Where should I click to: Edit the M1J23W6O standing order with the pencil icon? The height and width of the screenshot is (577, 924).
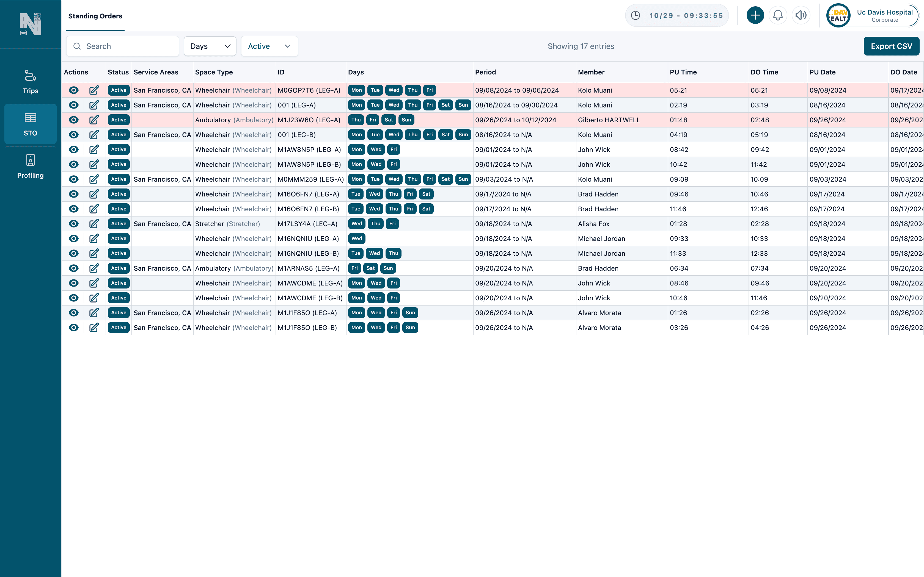tap(94, 120)
